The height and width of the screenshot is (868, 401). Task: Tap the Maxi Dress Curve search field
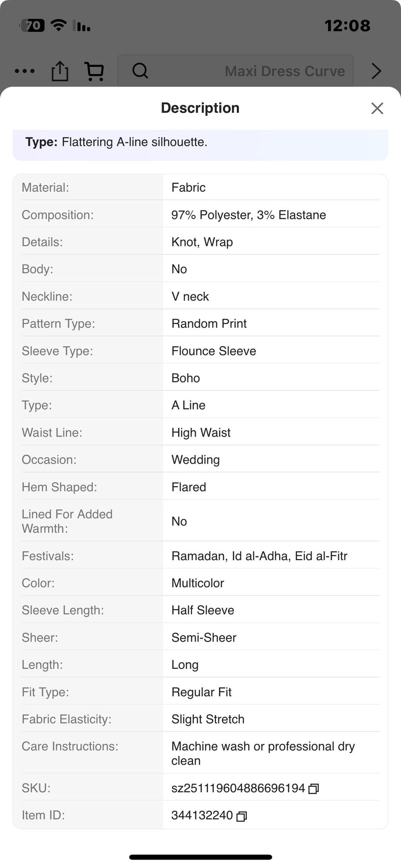(x=235, y=71)
